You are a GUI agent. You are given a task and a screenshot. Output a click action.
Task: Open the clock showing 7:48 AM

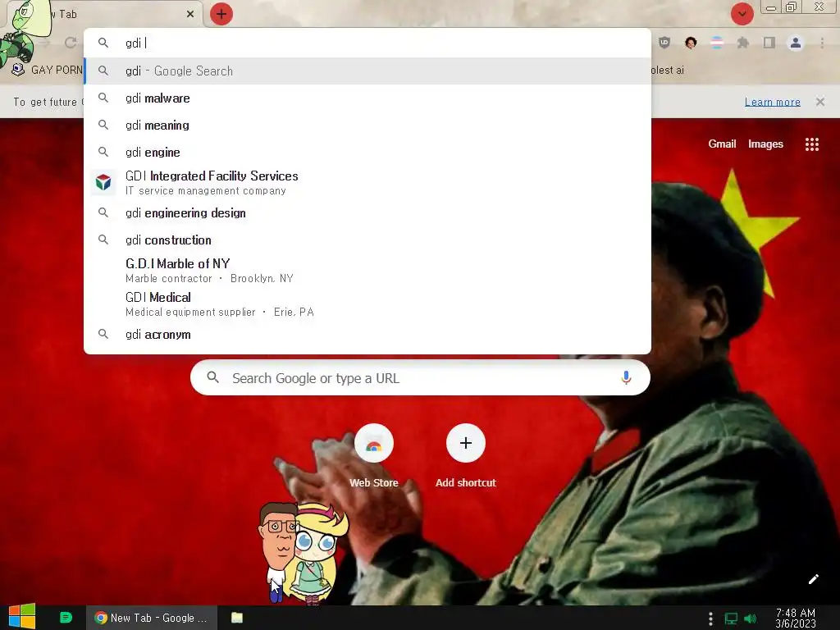tap(796, 619)
